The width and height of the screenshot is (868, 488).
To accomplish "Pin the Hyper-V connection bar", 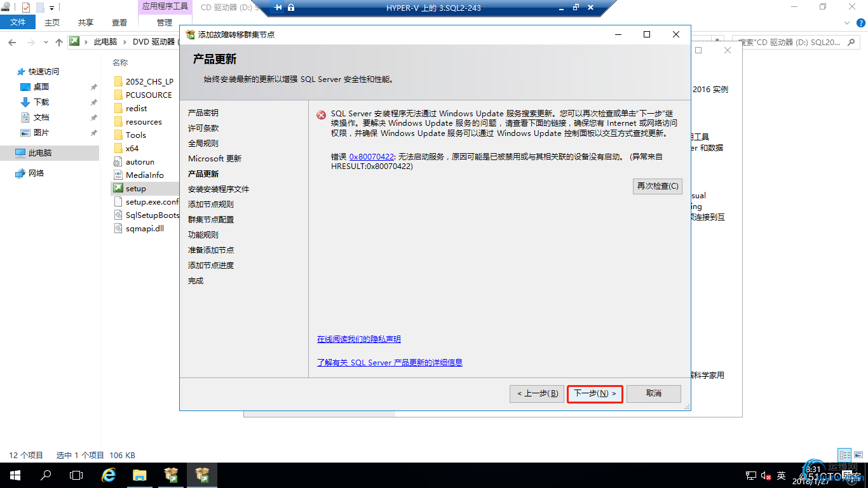I will (x=278, y=8).
